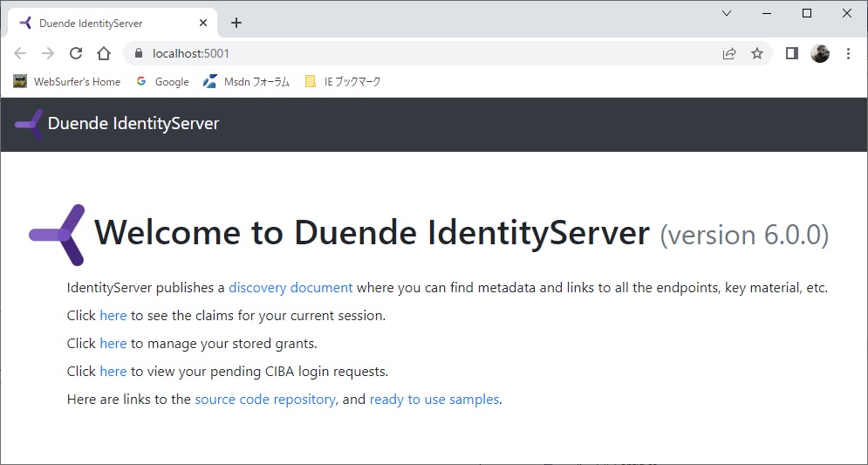Open the Msdn フォーラム bookmark
Viewport: 868px width, 465px height.
pyautogui.click(x=246, y=82)
